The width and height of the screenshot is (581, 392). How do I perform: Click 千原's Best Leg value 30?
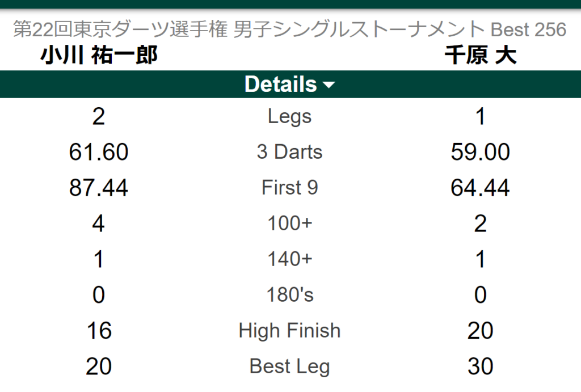[x=480, y=366]
